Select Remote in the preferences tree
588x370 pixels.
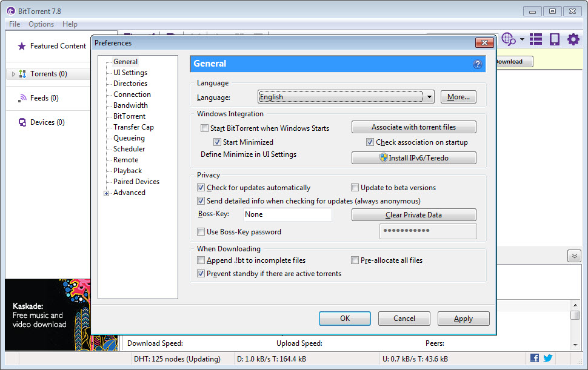pyautogui.click(x=126, y=159)
